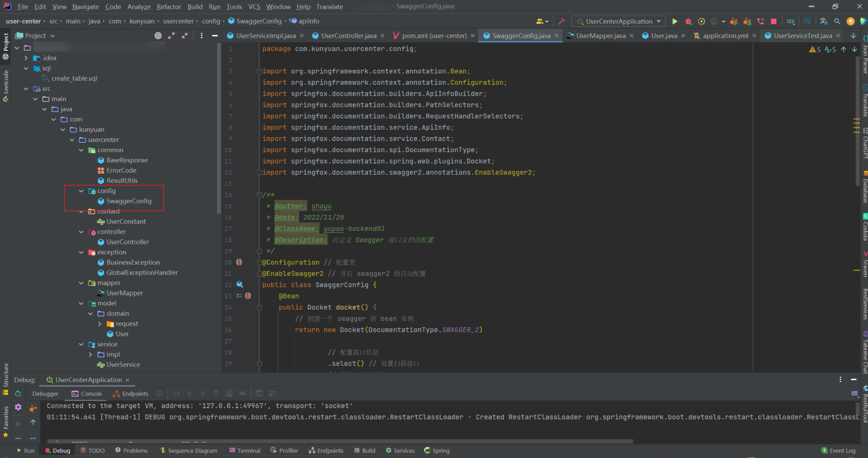Viewport: 868px width, 458px height.
Task: Select create_table.sql file in tree
Action: click(x=74, y=78)
